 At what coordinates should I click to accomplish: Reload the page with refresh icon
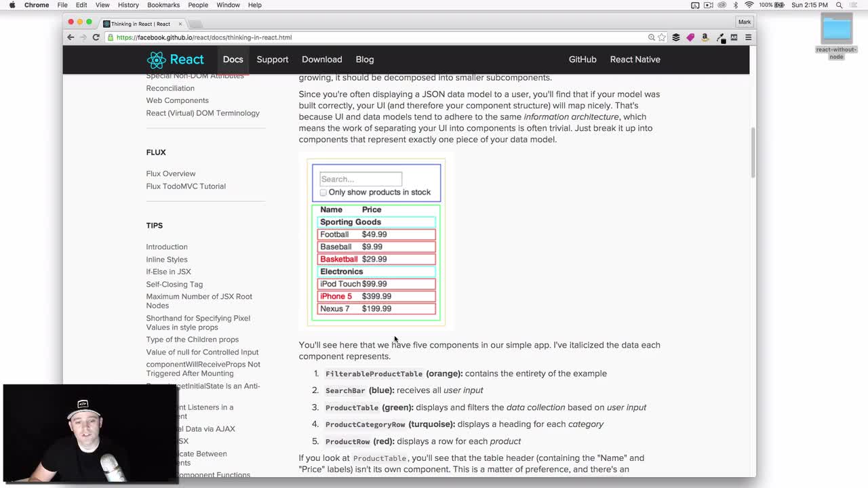pos(96,37)
